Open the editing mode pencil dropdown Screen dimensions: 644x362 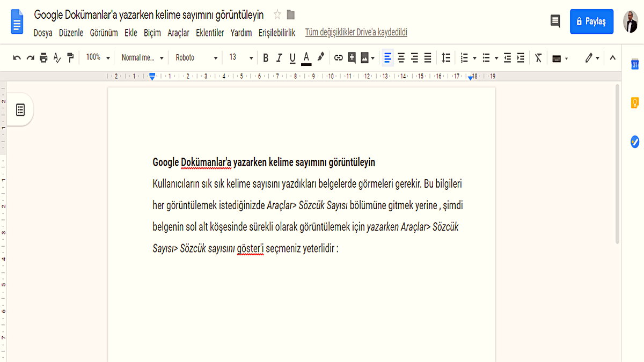pos(592,58)
